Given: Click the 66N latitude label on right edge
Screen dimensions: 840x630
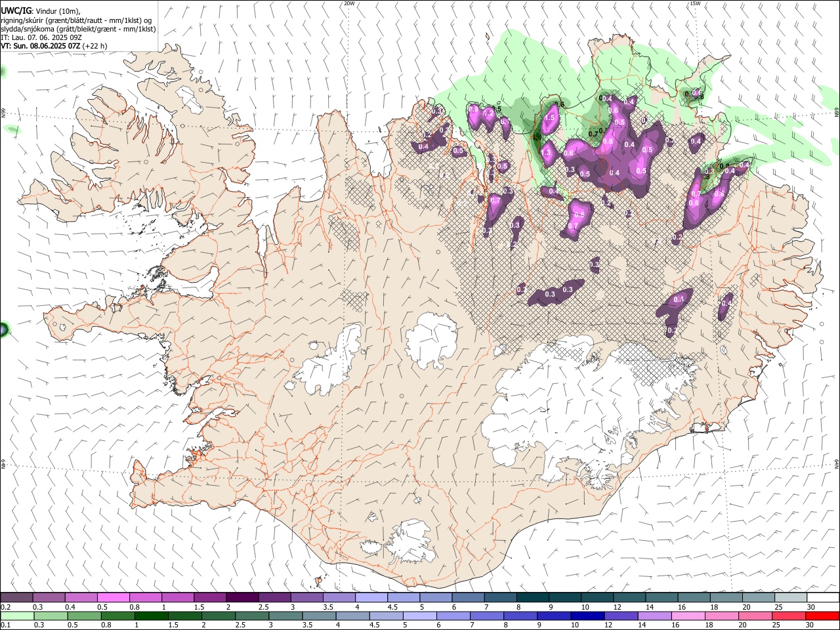Looking at the screenshot, I should [837, 112].
